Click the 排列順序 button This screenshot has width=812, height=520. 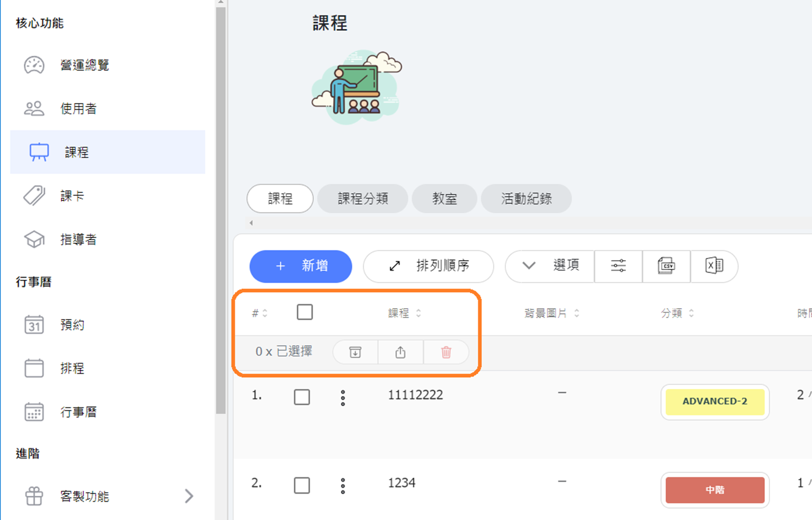click(428, 266)
